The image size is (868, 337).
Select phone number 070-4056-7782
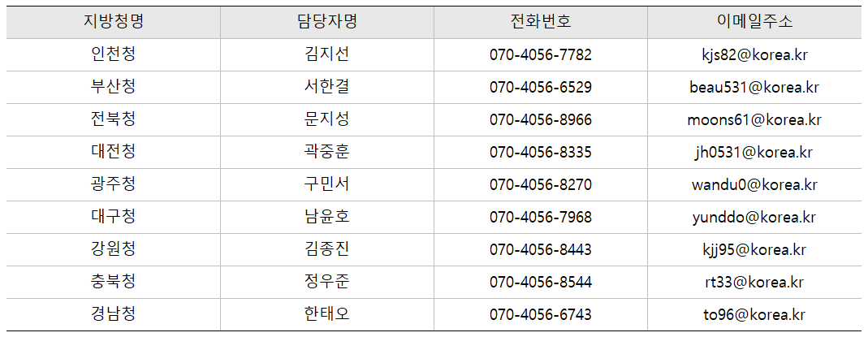[541, 55]
